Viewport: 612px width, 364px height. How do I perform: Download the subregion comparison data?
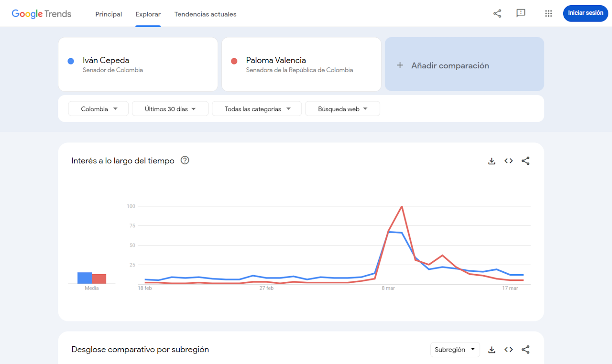click(492, 349)
